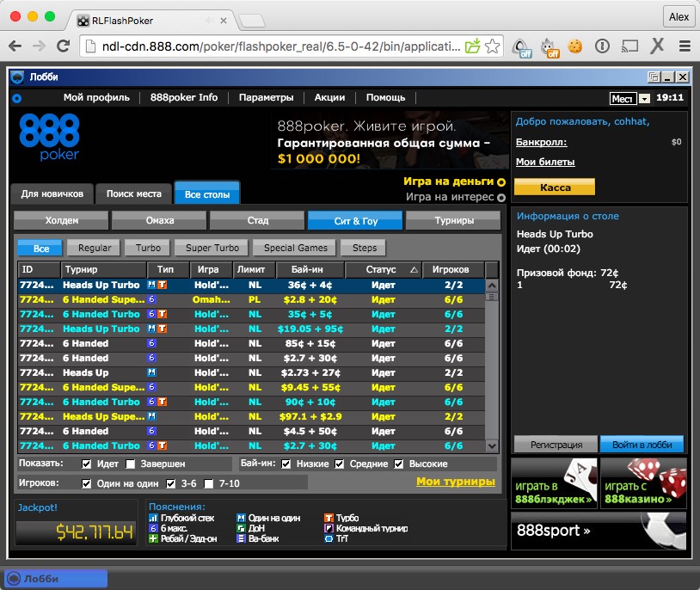700x590 pixels.
Task: Select Игра на интерес radio option
Action: [501, 197]
